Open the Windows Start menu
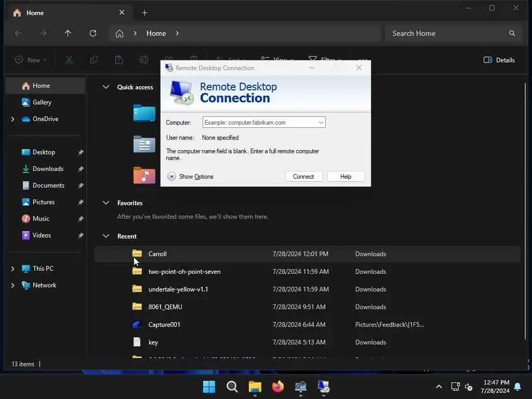This screenshot has height=399, width=532. [209, 387]
